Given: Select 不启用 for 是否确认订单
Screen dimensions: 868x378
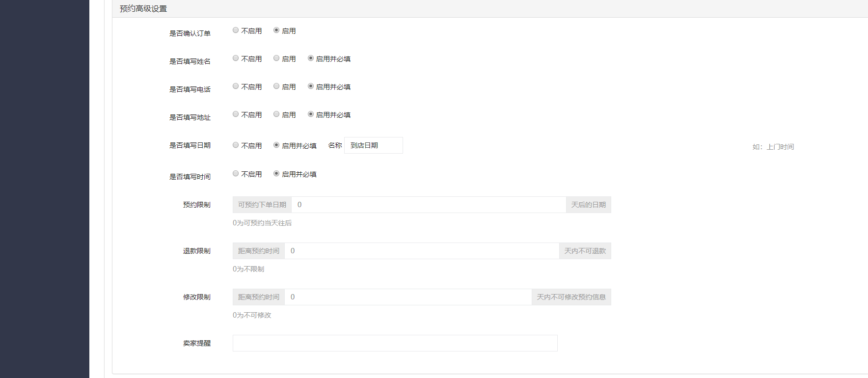Looking at the screenshot, I should 236,30.
